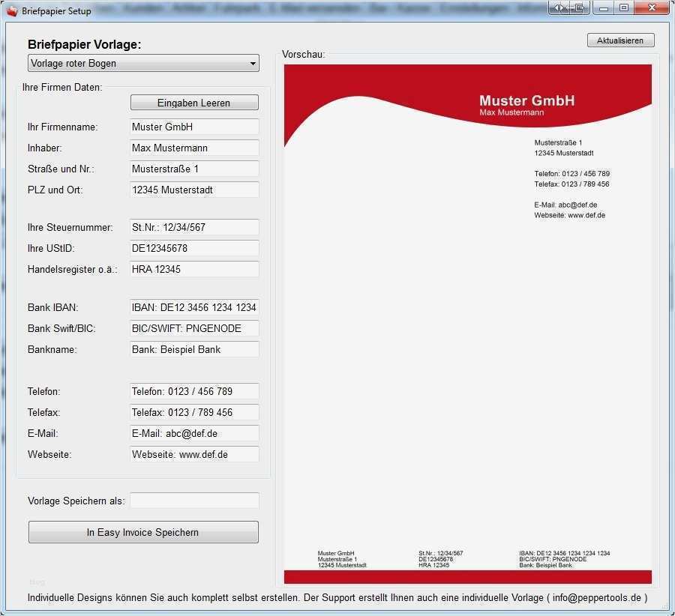
Task: Select the Webseite field showing www.def.de
Action: tap(193, 454)
